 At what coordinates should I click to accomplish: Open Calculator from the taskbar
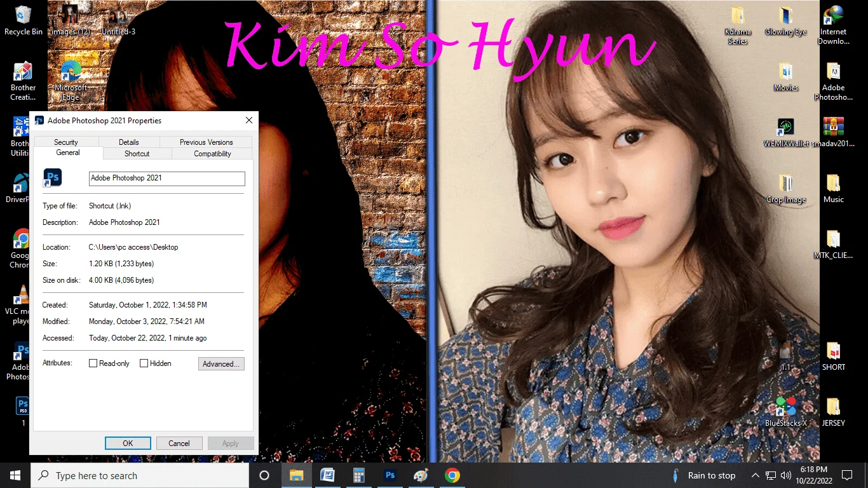tap(359, 475)
